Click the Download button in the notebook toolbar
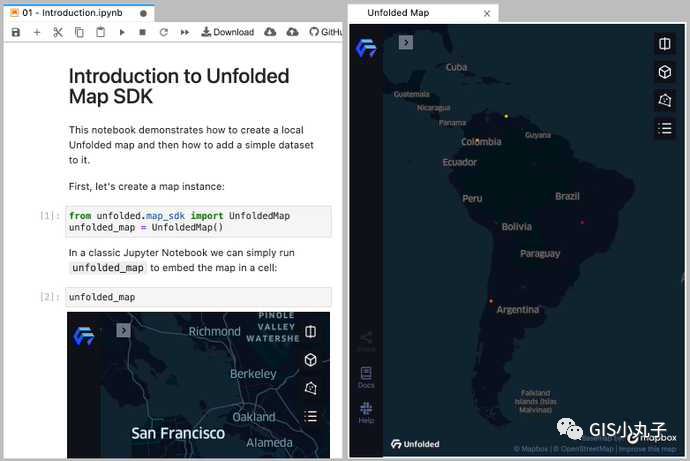Viewport: 690px width, 461px height. (227, 32)
